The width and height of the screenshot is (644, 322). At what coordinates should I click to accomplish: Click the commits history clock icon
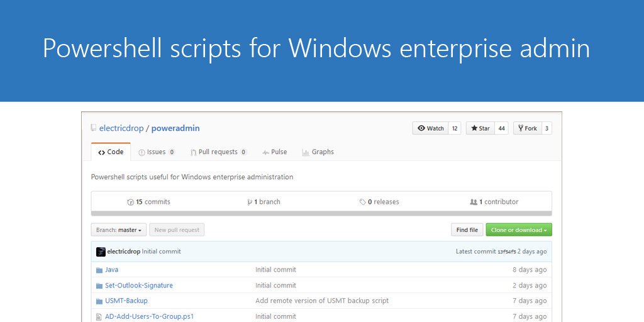tap(131, 202)
